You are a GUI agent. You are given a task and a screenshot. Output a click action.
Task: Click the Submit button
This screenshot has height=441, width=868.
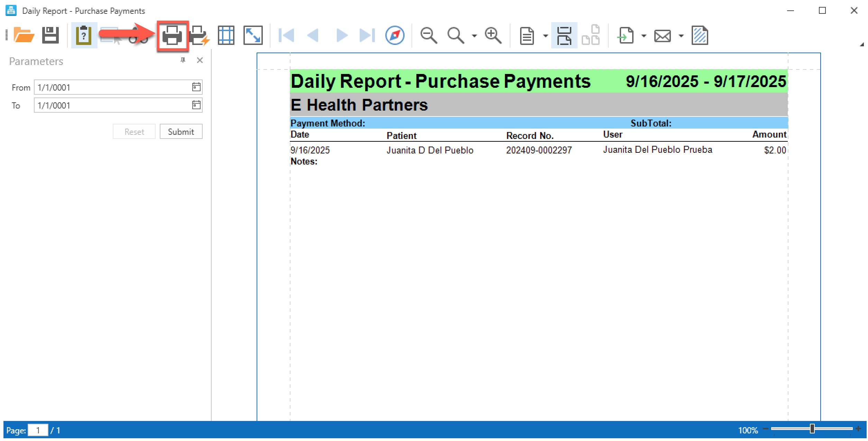point(181,132)
